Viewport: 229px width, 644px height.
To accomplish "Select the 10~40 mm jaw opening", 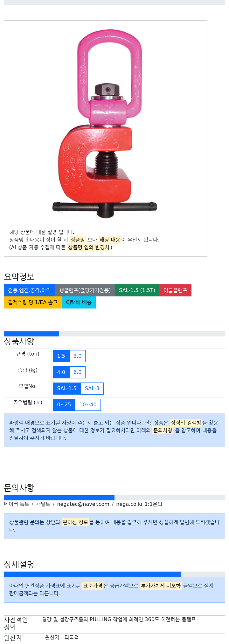I will [88, 405].
